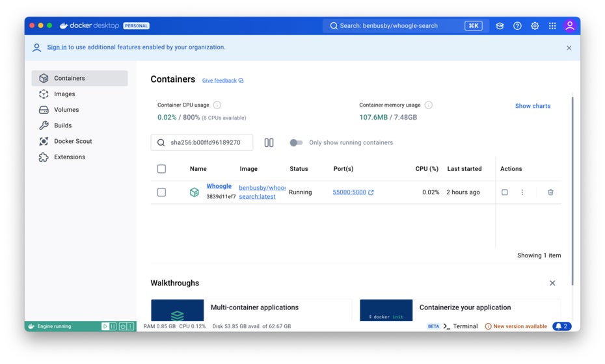The image size is (605, 364).
Task: Click the purple user account avatar
Action: (x=570, y=26)
